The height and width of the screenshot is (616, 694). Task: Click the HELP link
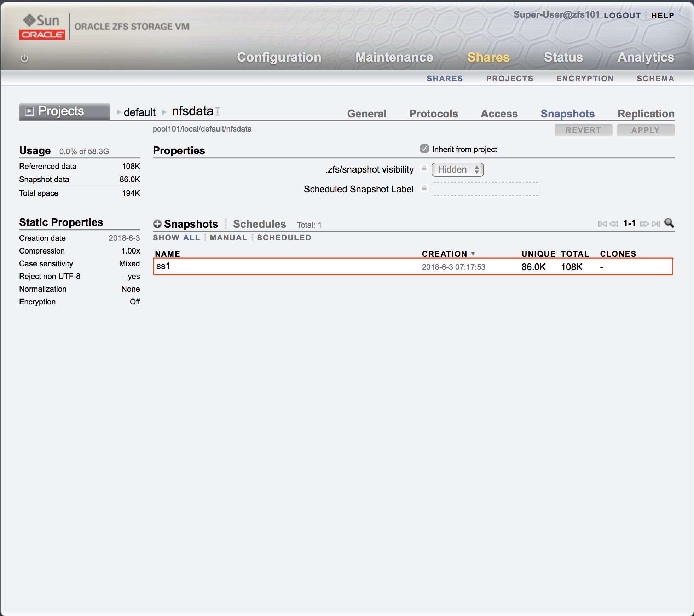[663, 16]
